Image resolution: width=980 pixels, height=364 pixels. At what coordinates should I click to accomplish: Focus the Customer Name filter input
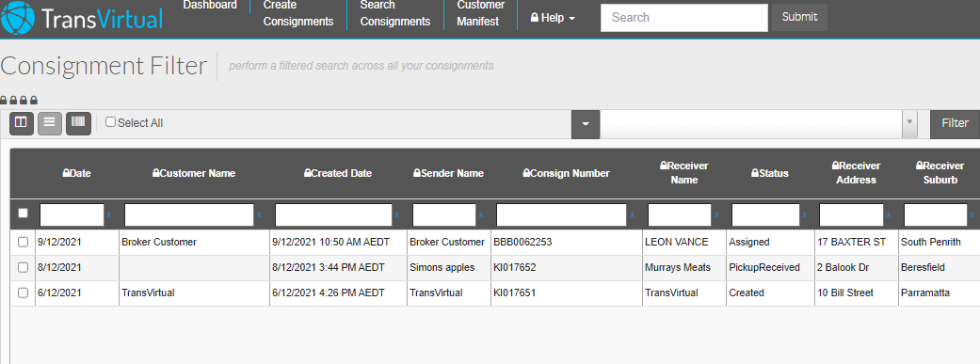coord(189,214)
